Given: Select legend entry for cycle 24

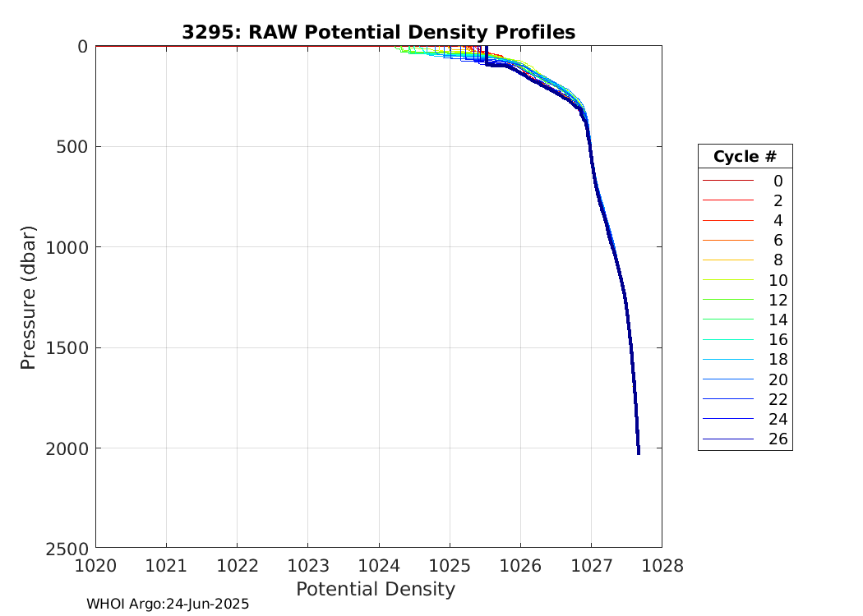Looking at the screenshot, I should click(x=745, y=419).
